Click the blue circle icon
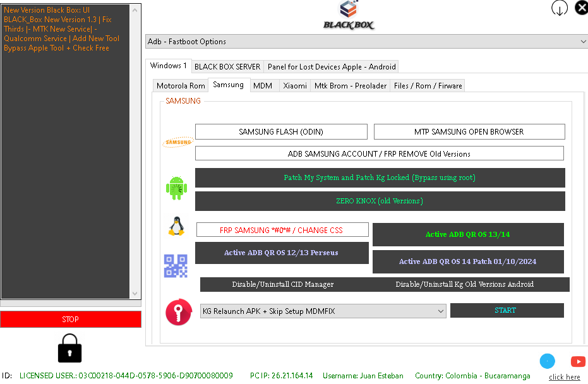The height and width of the screenshot is (384, 588). point(547,361)
